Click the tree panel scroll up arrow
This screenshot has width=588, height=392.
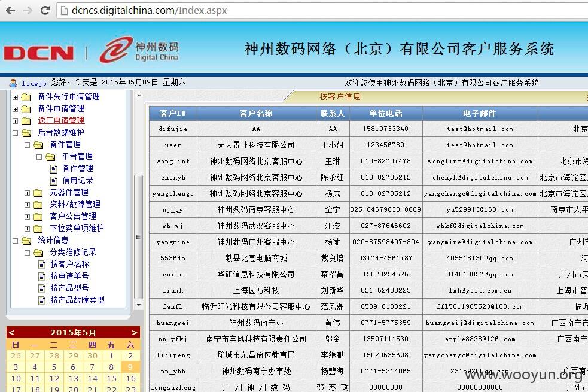[x=139, y=95]
